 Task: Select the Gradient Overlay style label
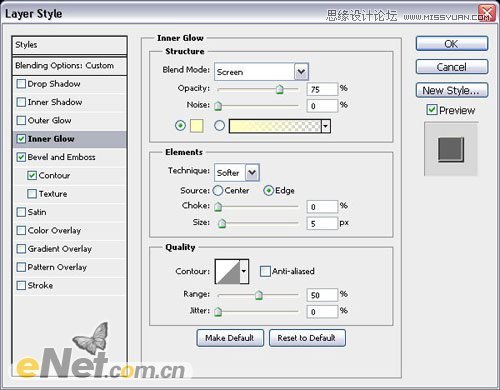60,249
